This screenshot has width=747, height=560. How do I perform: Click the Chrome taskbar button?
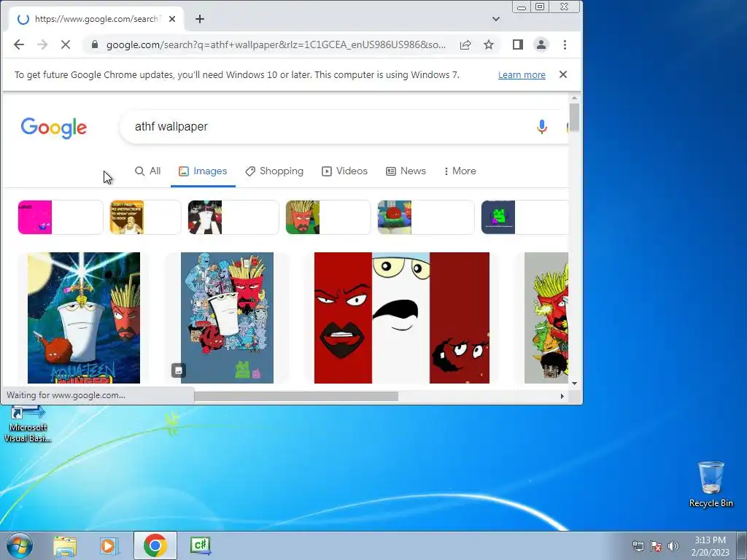[155, 545]
